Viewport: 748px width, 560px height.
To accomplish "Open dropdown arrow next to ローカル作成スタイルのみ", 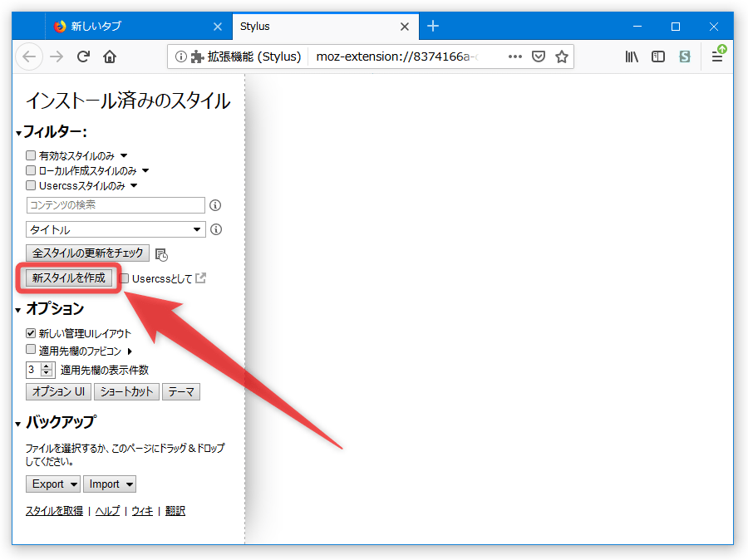I will (146, 170).
